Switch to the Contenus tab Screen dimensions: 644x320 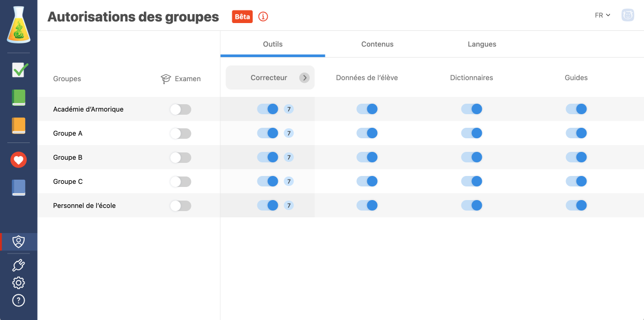[x=377, y=45]
